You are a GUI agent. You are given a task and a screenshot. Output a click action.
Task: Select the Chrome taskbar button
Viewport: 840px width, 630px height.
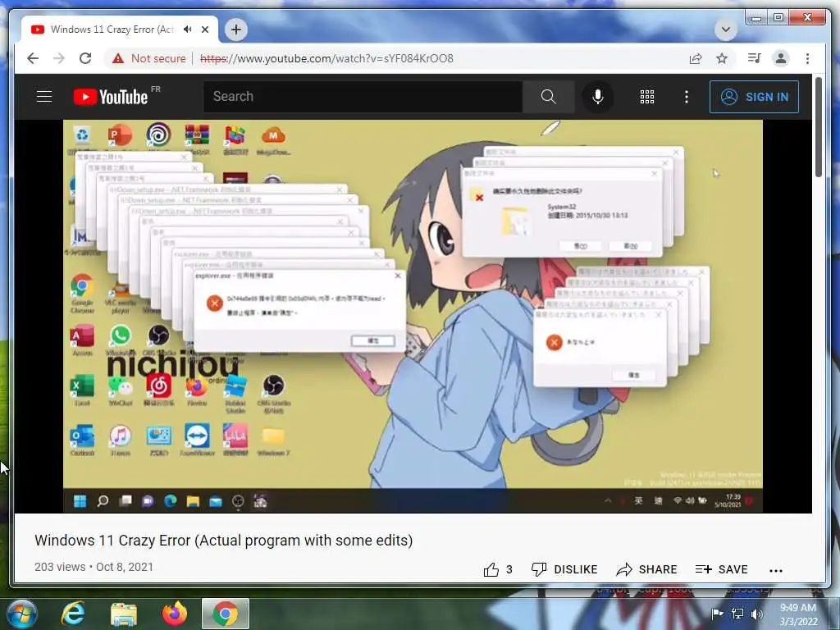(x=226, y=614)
